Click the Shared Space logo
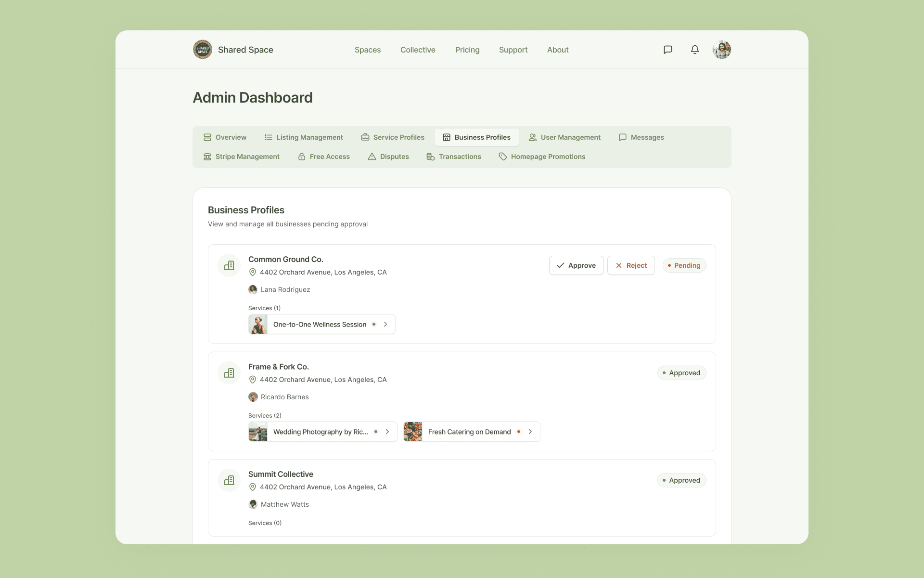The width and height of the screenshot is (924, 578). (x=203, y=50)
